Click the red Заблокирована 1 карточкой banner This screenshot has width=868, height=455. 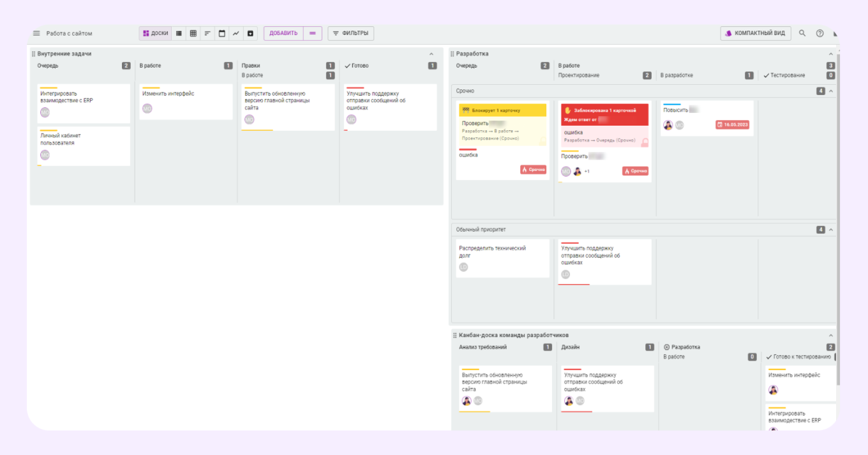pyautogui.click(x=604, y=114)
